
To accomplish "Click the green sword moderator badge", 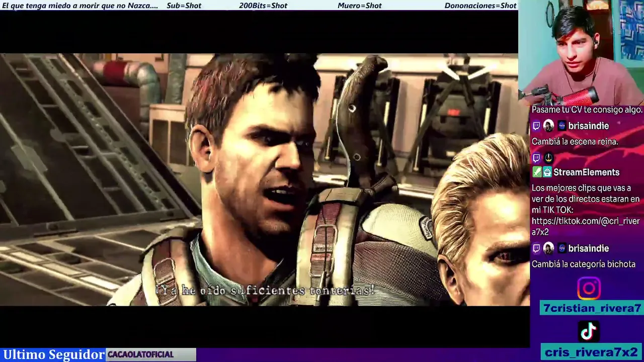I will click(537, 172).
